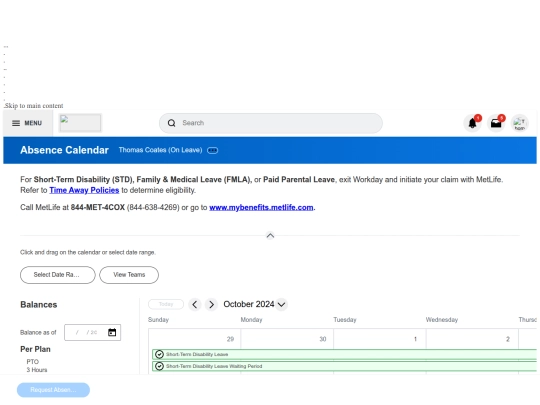Select calendar day 2 under Wednesday
540x405 pixels.
pos(508,339)
